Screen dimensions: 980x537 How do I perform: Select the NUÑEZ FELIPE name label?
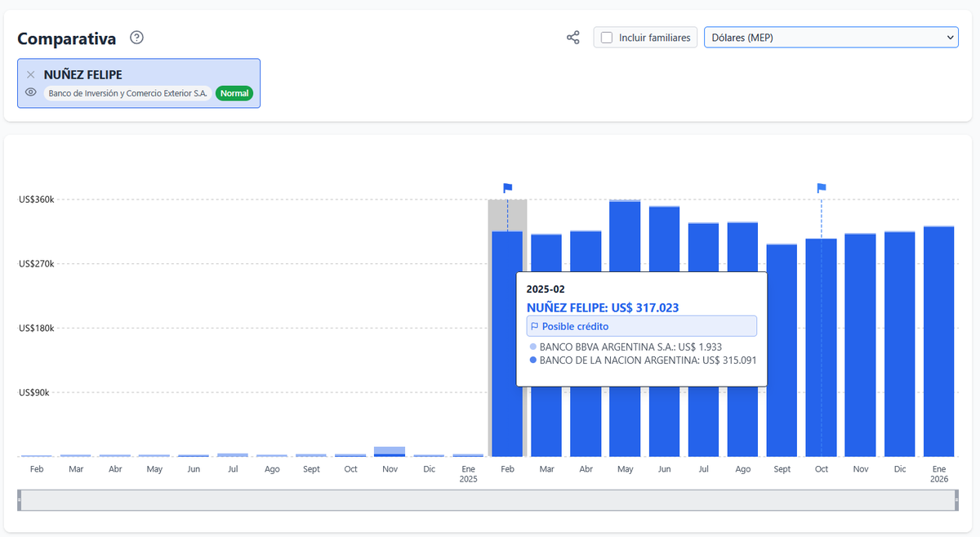[x=82, y=74]
